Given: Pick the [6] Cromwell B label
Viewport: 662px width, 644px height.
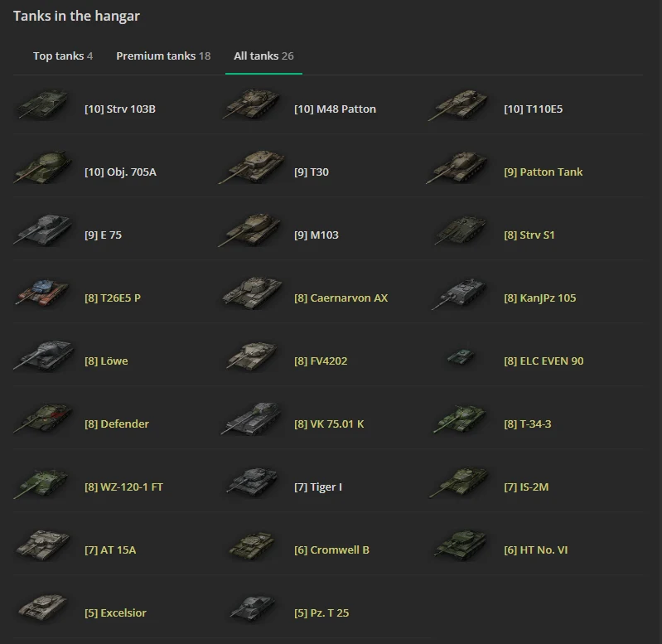Looking at the screenshot, I should coord(331,550).
